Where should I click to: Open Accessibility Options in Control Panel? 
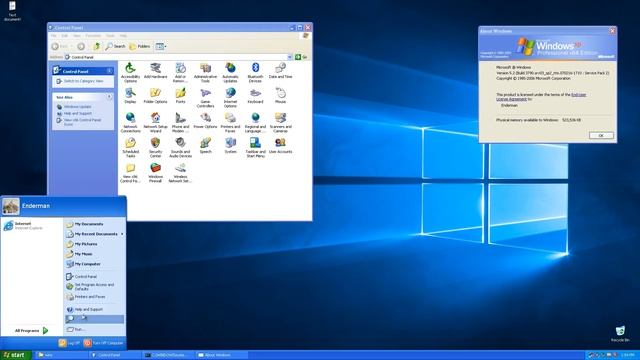[x=130, y=73]
